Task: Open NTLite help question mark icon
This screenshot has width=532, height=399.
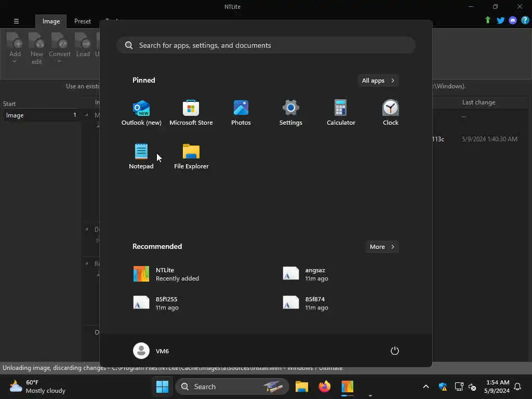Action: (525, 20)
